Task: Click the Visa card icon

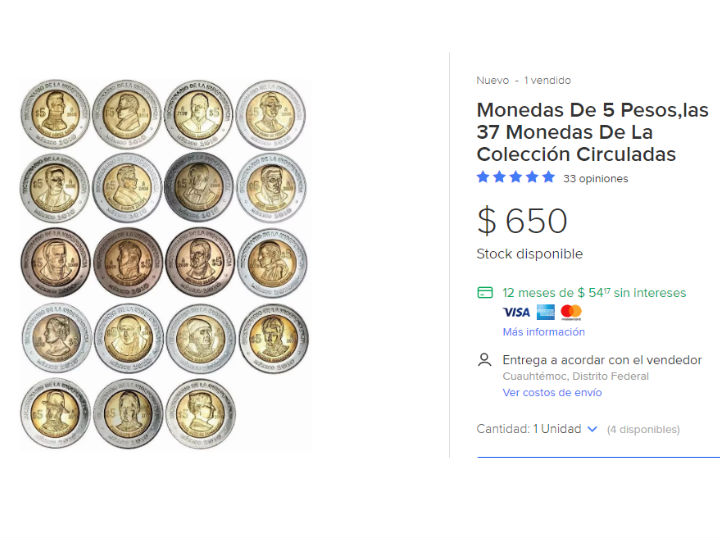Action: [x=516, y=312]
